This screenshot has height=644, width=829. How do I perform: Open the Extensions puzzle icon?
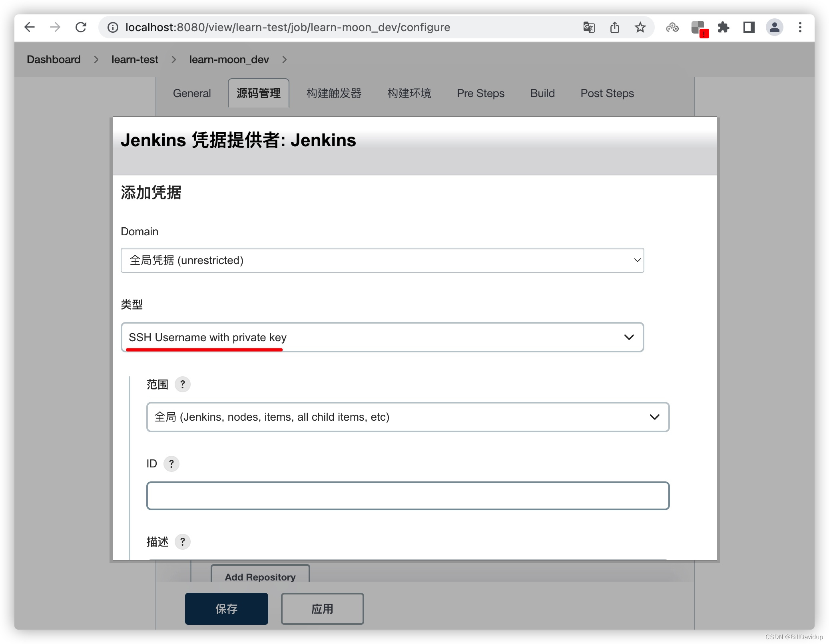723,27
